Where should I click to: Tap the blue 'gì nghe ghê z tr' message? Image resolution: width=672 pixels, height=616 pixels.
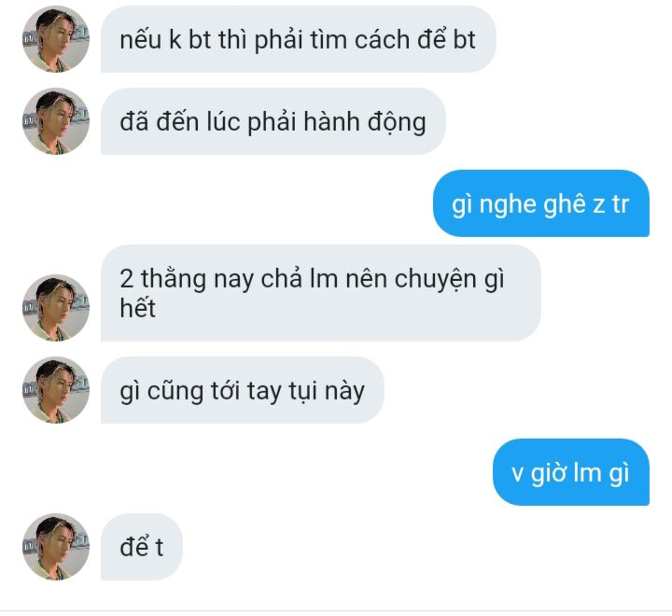(540, 203)
